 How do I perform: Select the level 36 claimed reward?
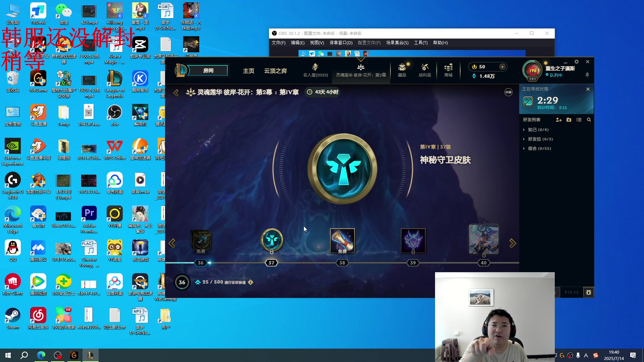tap(201, 241)
